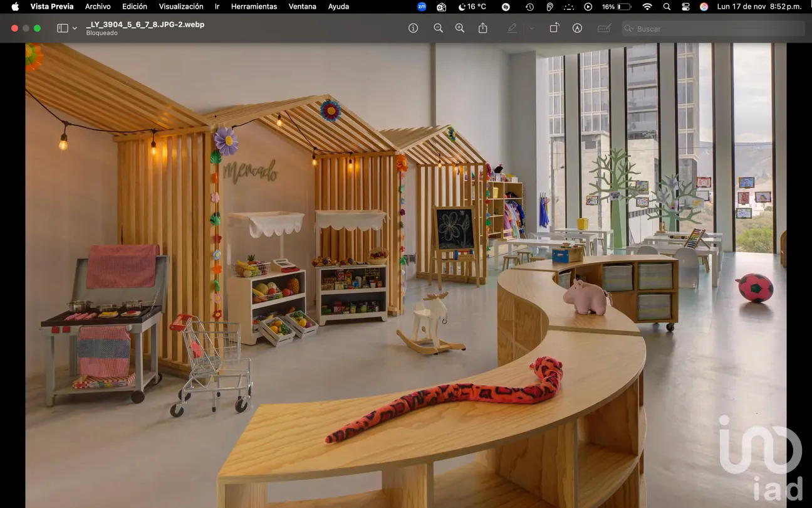812x508 pixels.
Task: Open Siri from the menu bar
Action: tap(704, 6)
